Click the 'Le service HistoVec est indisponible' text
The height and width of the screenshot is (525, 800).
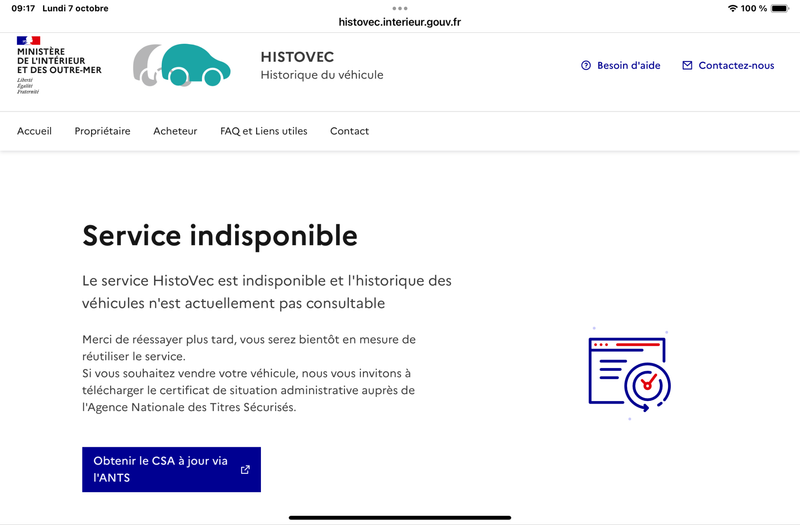pyautogui.click(x=267, y=292)
